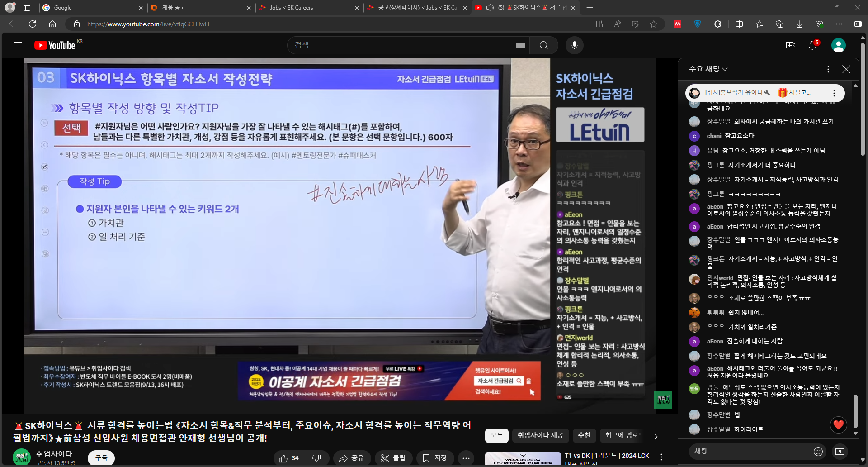Viewport: 868px width, 467px height.
Task: Open account avatar menu
Action: pos(839,45)
